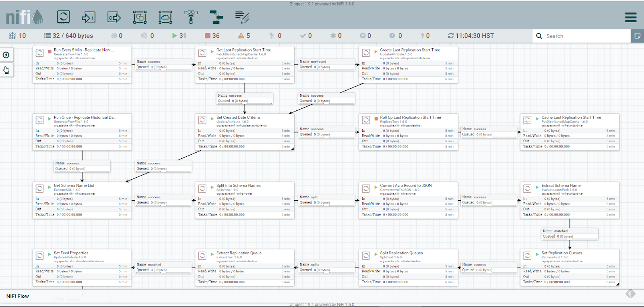
Task: Select the Set Replication Queues title
Action: (x=562, y=253)
